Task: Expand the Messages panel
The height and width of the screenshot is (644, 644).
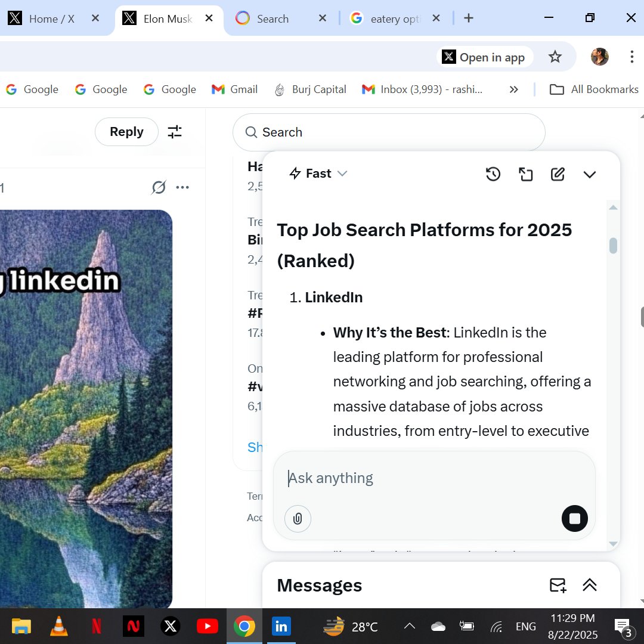Action: (x=589, y=585)
